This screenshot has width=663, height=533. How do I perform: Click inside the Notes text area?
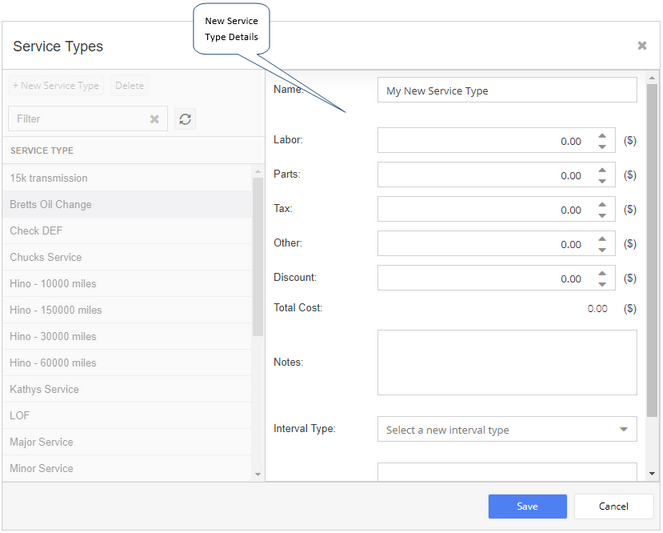[507, 362]
